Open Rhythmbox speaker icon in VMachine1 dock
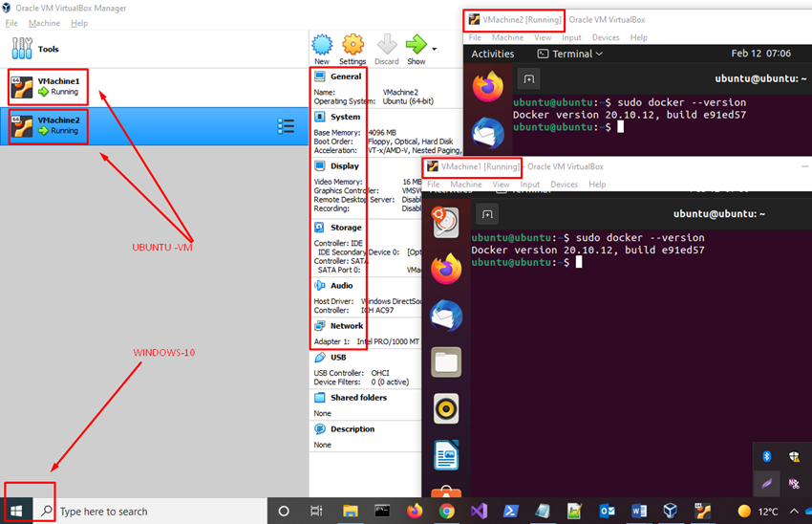Viewport: 812px width, 524px height. pos(446,408)
